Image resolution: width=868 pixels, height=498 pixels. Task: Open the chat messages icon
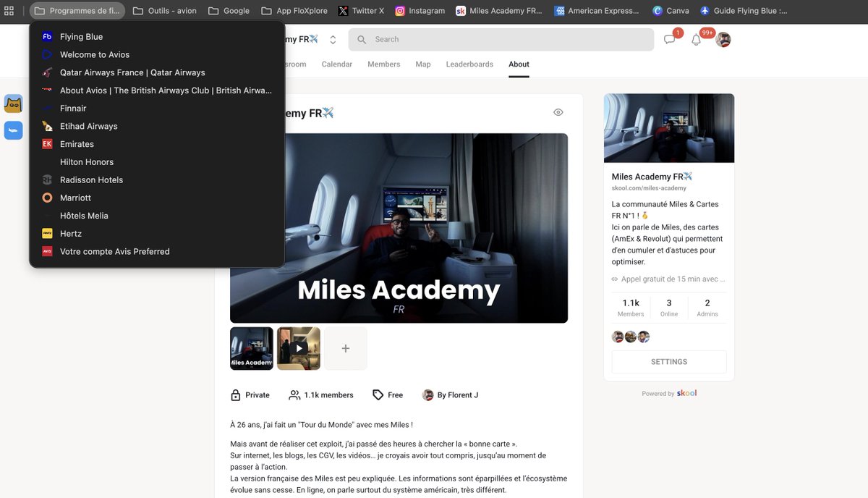click(670, 40)
